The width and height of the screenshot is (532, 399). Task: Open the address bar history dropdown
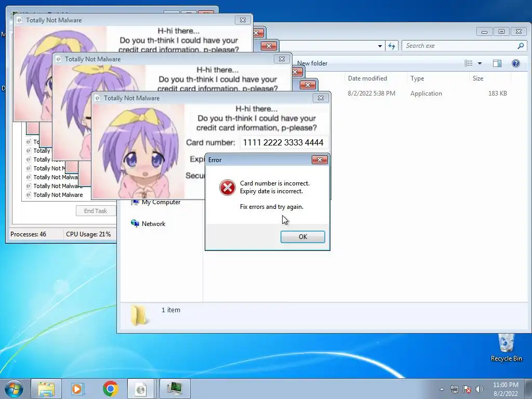point(380,46)
